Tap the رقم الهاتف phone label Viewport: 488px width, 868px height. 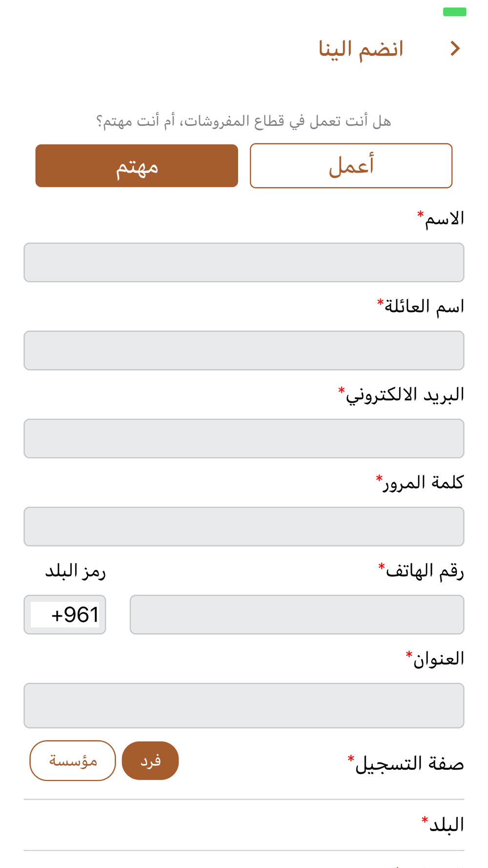(421, 570)
